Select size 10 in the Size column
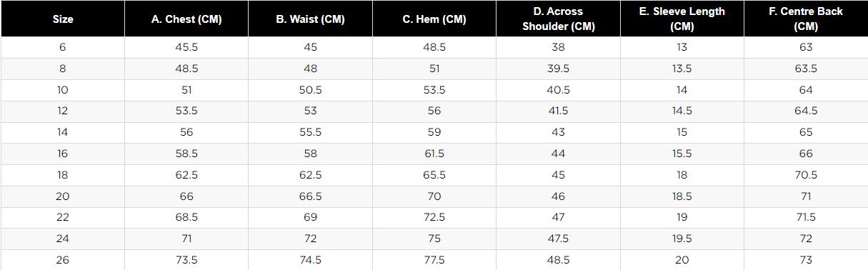This screenshot has width=868, height=270. [x=63, y=90]
